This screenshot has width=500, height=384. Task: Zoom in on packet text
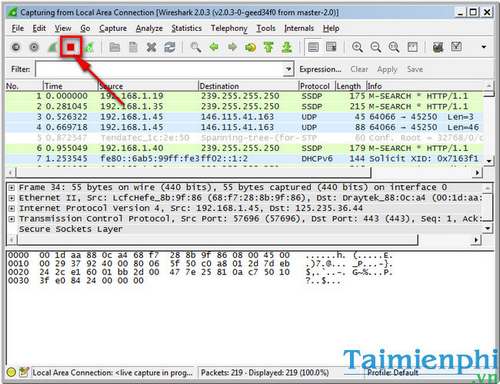coord(357,47)
